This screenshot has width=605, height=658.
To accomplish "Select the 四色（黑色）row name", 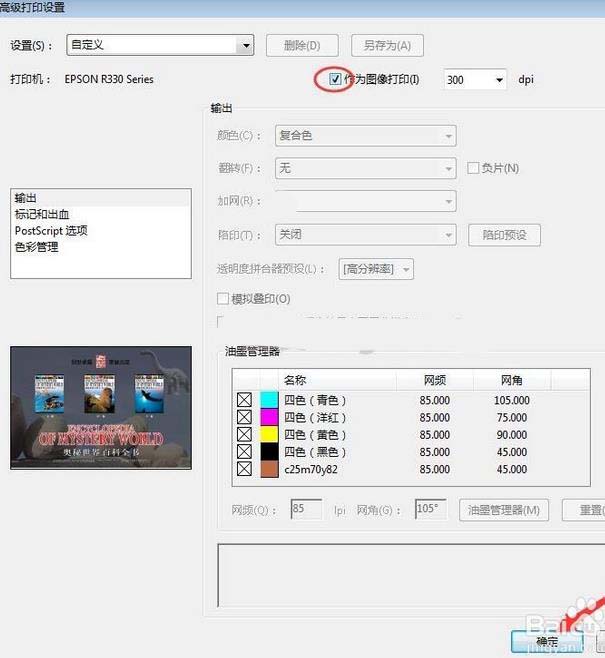I will click(315, 452).
